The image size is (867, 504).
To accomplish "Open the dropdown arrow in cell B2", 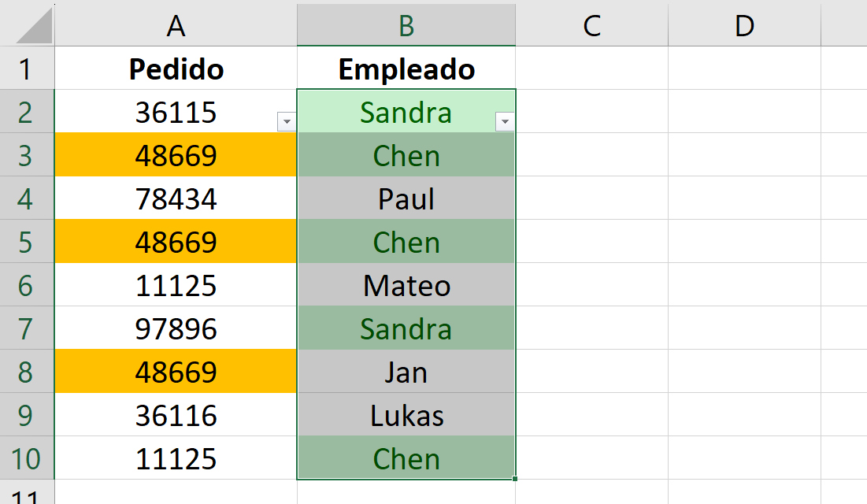I will tap(505, 122).
